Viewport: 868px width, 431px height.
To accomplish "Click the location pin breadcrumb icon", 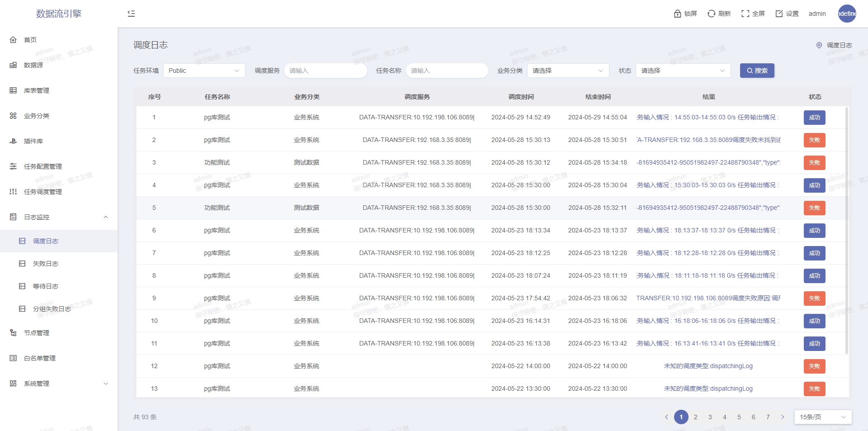I will (x=819, y=45).
